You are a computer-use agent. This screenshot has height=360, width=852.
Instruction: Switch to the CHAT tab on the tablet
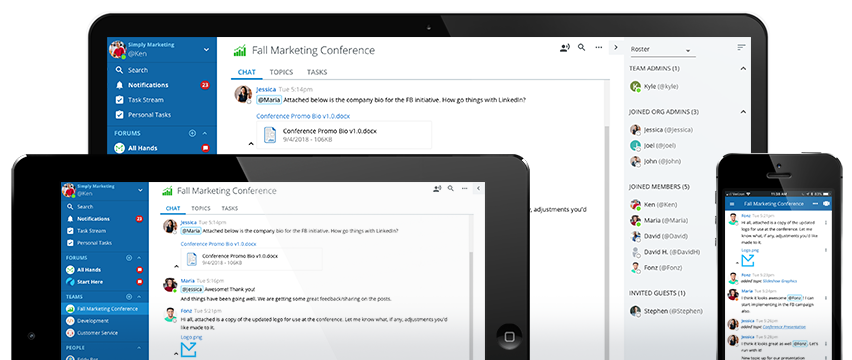(x=173, y=209)
